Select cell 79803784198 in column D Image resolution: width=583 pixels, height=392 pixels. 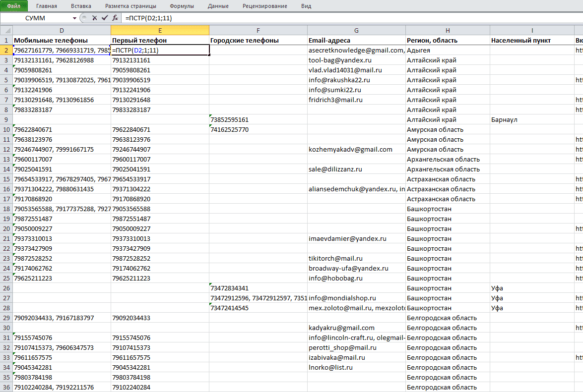62,377
